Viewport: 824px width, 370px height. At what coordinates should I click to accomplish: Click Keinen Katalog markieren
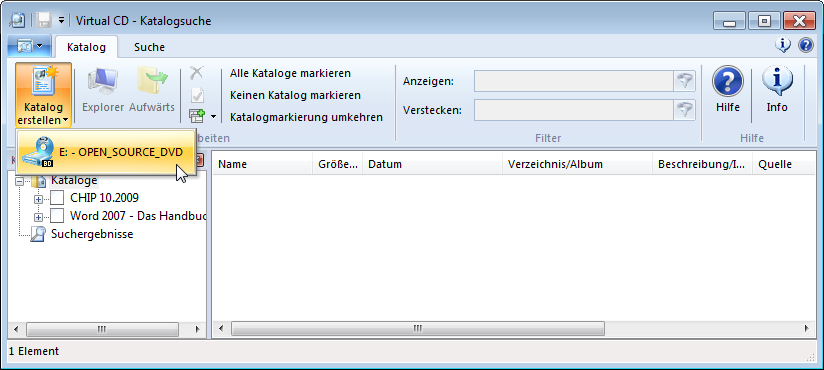295,95
